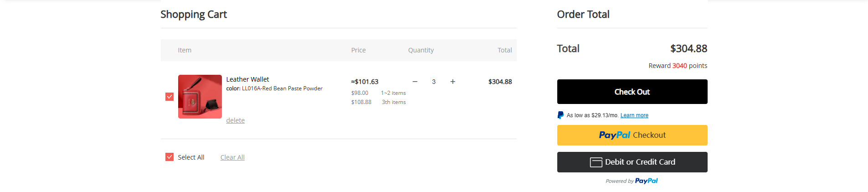Click the item total $304.88 in row
The height and width of the screenshot is (192, 868).
pyautogui.click(x=500, y=82)
